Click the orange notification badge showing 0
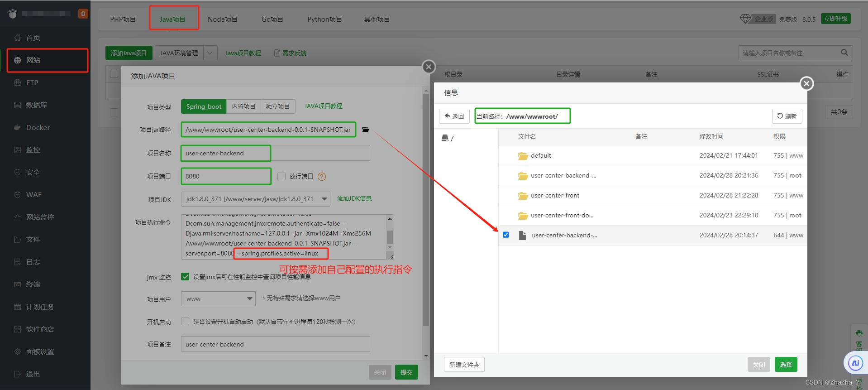Viewport: 868px width, 390px height. pos(83,14)
